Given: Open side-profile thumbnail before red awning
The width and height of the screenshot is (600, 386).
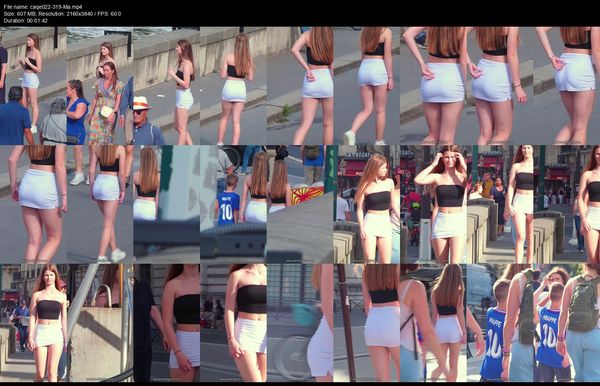Looking at the screenshot, I should [x=367, y=204].
